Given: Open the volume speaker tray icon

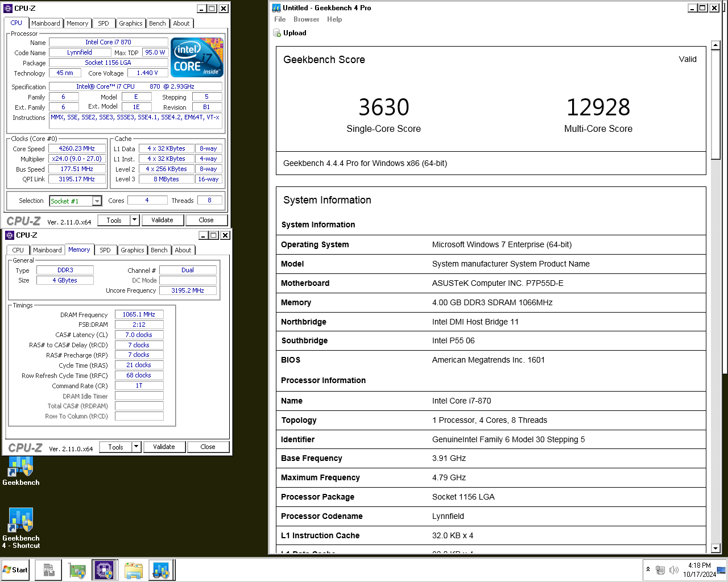Looking at the screenshot, I should (674, 570).
